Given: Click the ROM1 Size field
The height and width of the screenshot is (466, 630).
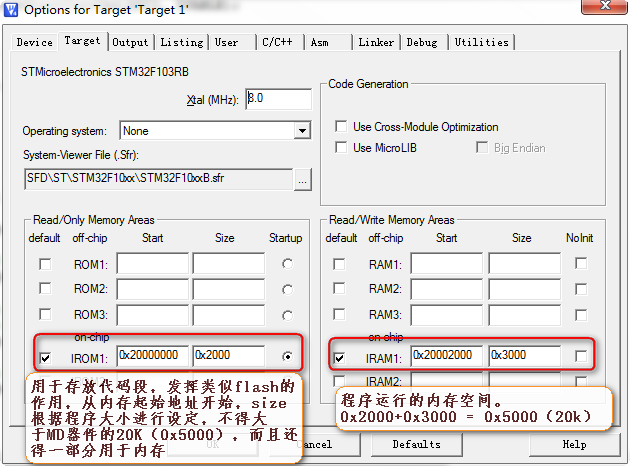Looking at the screenshot, I should [229, 263].
